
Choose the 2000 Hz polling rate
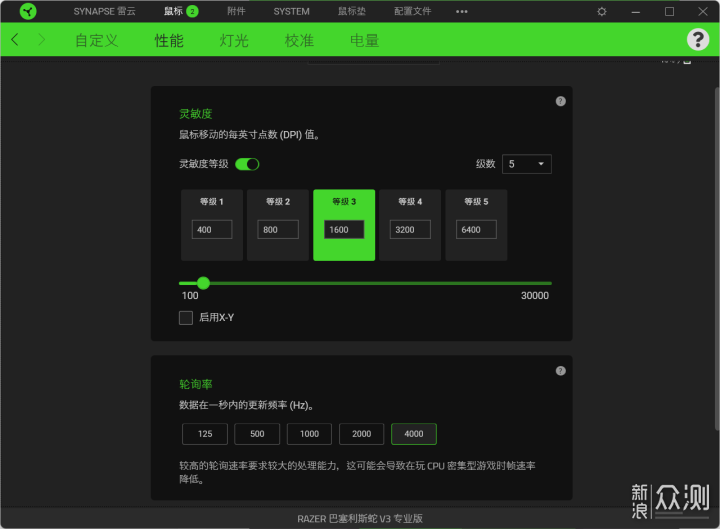[x=361, y=434]
